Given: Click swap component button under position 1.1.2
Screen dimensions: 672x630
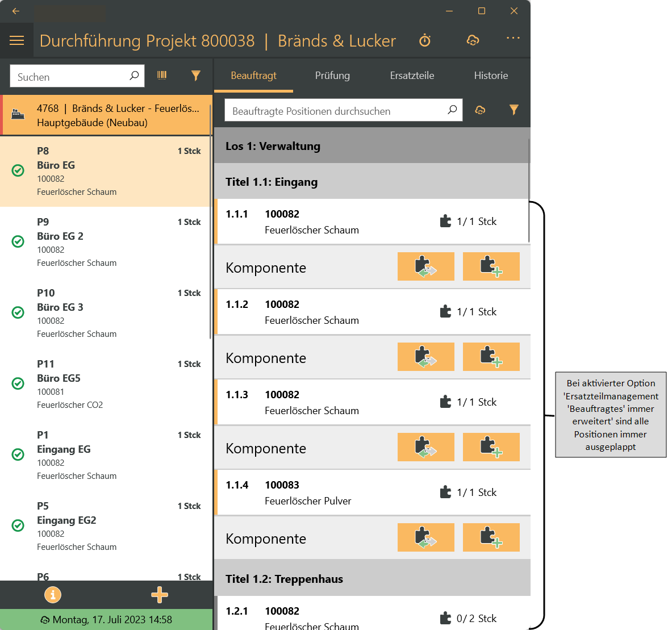Looking at the screenshot, I should tap(425, 357).
